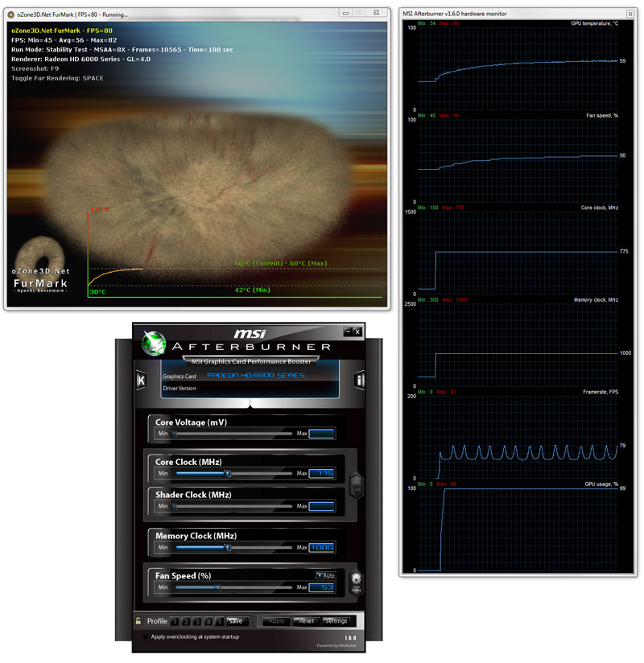This screenshot has height=663, width=644.
Task: Open the Afterburner information i icon
Action: pos(359,380)
